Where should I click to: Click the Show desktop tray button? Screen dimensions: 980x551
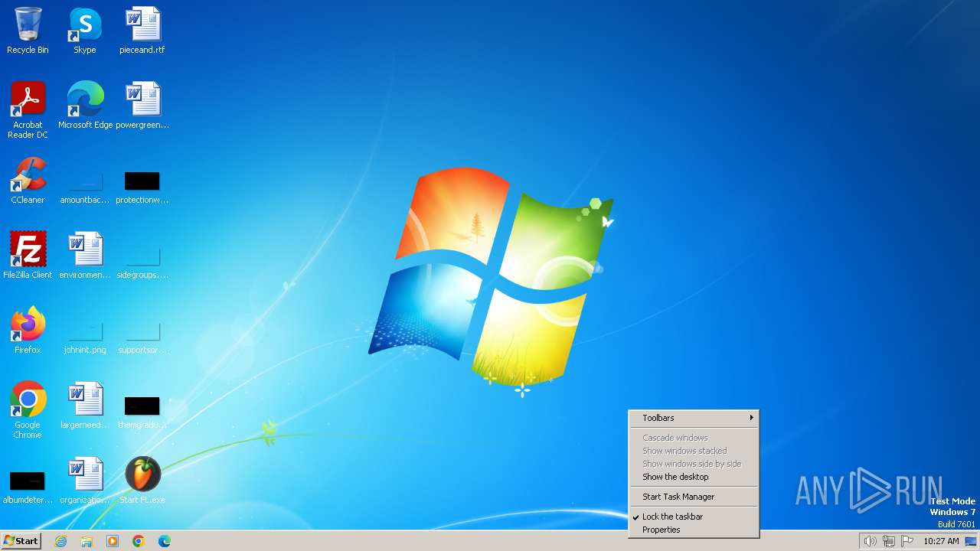pos(971,541)
